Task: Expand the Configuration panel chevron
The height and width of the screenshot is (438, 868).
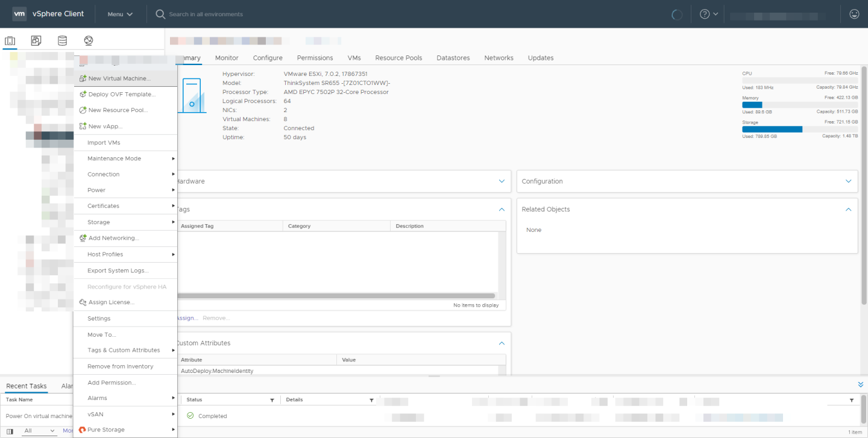Action: pyautogui.click(x=849, y=181)
